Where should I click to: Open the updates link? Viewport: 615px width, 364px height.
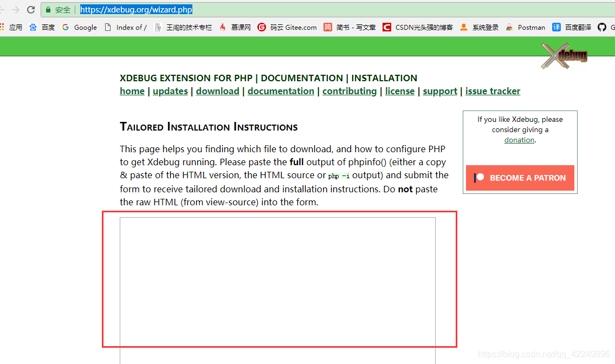tap(170, 91)
